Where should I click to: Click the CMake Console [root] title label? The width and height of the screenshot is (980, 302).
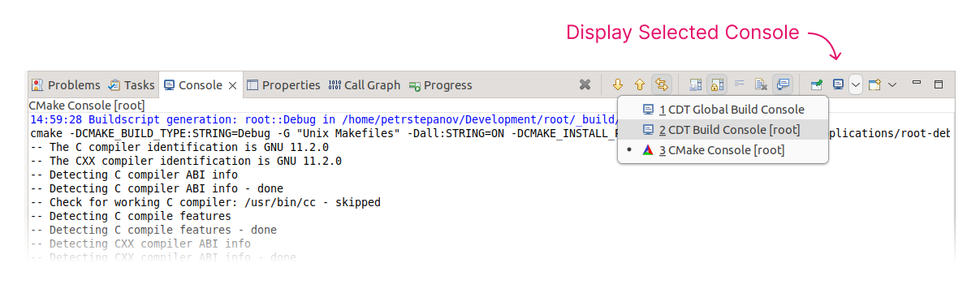point(87,106)
